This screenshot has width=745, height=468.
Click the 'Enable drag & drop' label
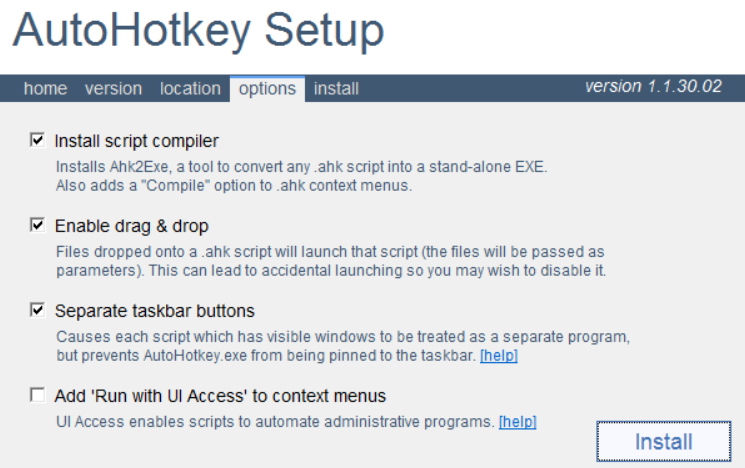131,226
